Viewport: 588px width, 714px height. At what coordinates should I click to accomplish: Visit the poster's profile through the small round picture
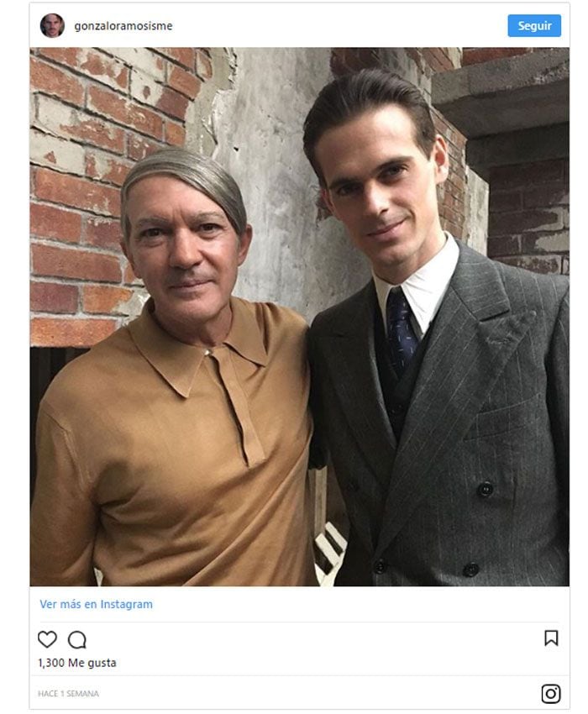52,25
